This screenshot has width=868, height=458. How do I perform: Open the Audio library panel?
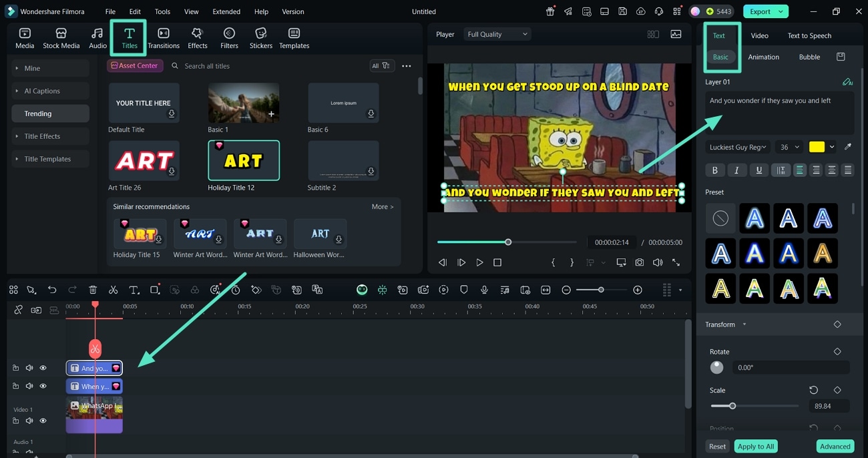coord(97,39)
